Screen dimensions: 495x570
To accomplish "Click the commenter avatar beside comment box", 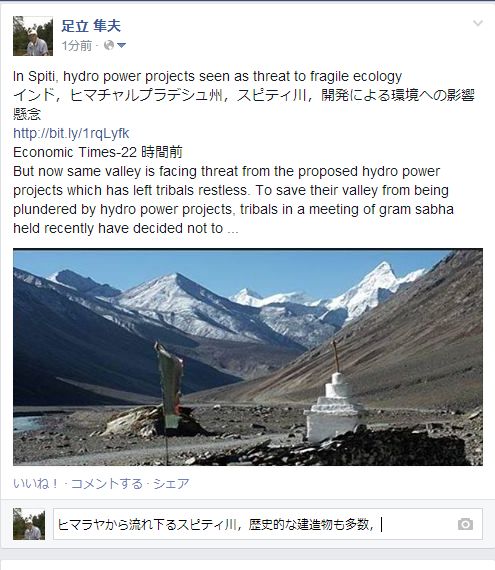I will point(29,524).
